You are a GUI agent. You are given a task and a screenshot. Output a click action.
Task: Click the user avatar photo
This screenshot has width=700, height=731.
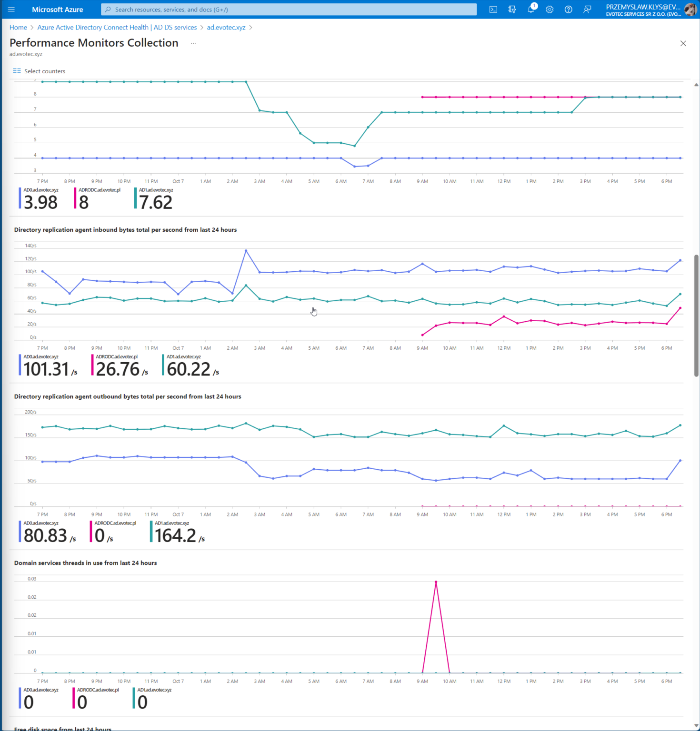pyautogui.click(x=690, y=9)
